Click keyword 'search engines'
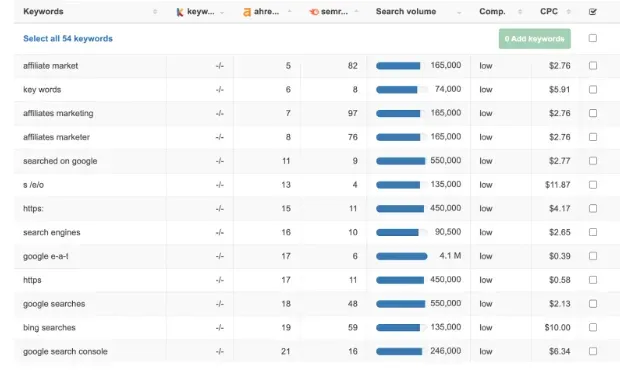620x371 pixels. pos(52,233)
